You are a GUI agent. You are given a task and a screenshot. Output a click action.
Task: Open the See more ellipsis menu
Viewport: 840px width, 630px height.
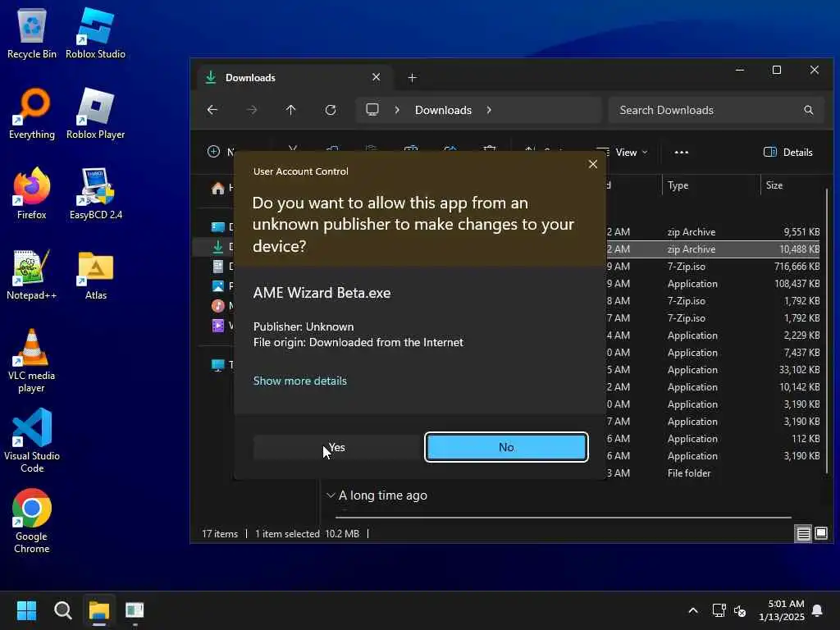coord(682,152)
